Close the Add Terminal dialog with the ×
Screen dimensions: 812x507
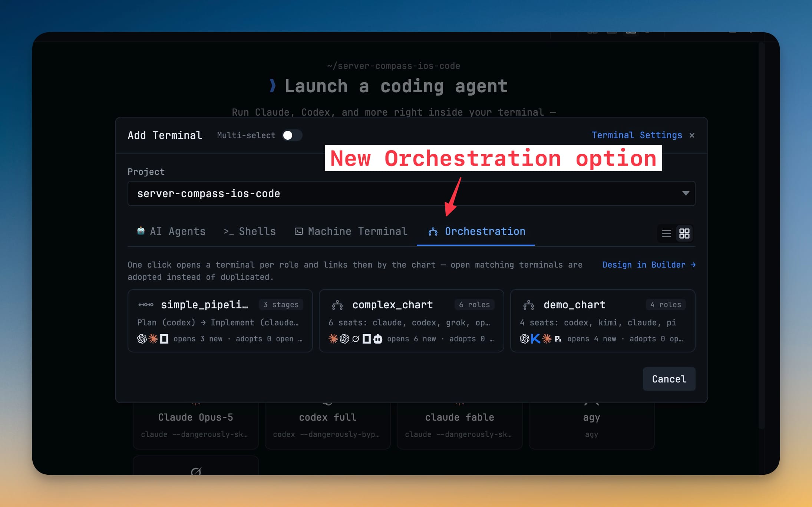coord(692,135)
